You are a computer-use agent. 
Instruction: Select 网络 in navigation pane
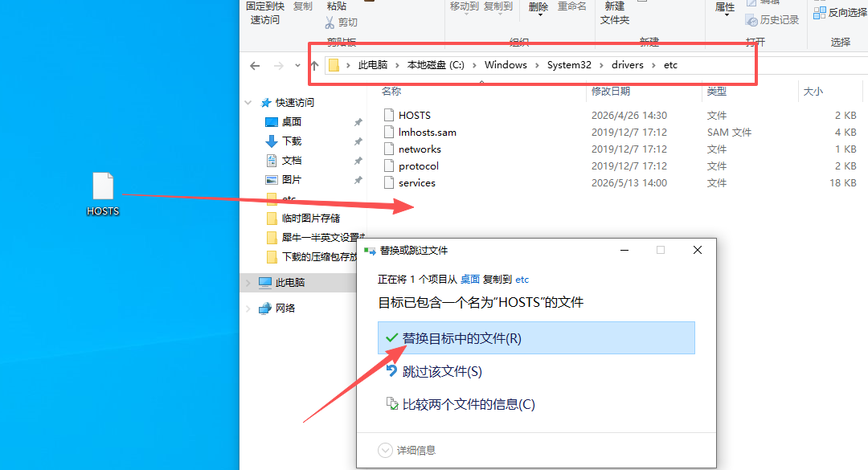(285, 309)
